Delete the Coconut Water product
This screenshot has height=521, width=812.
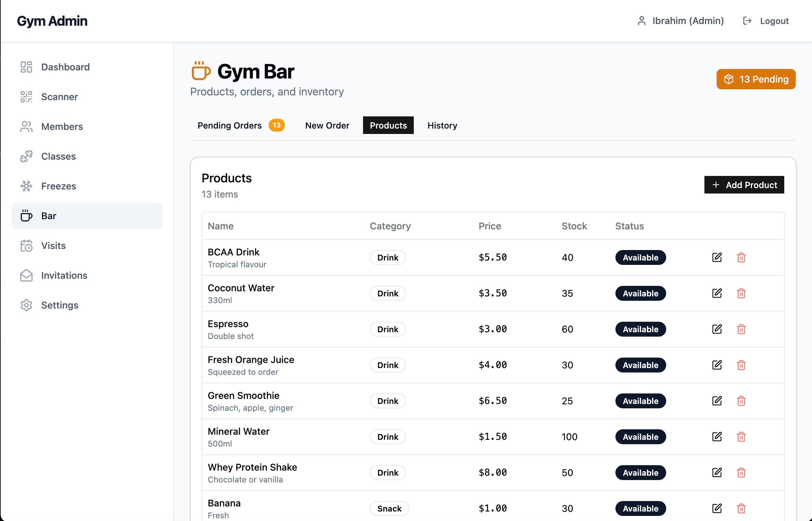pyautogui.click(x=741, y=293)
